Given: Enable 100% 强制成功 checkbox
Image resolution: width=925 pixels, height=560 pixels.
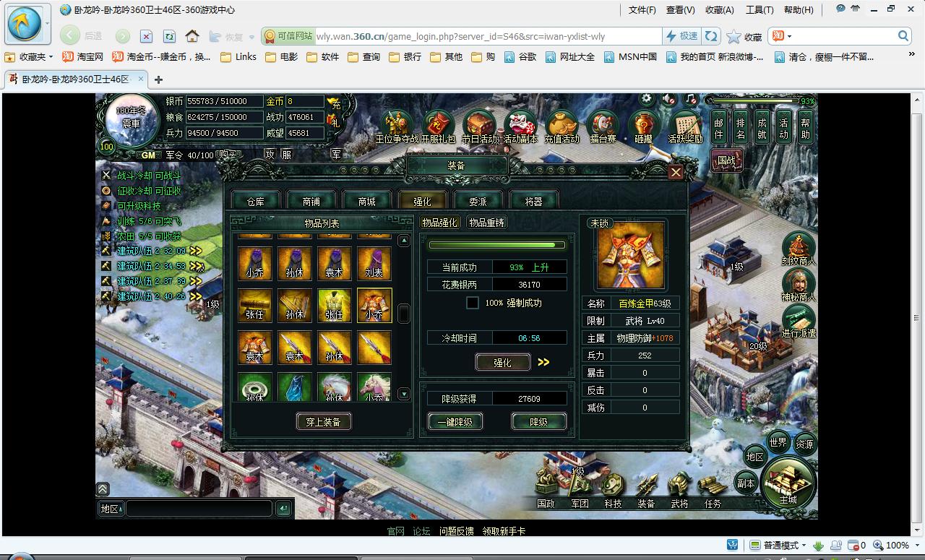Looking at the screenshot, I should (473, 303).
